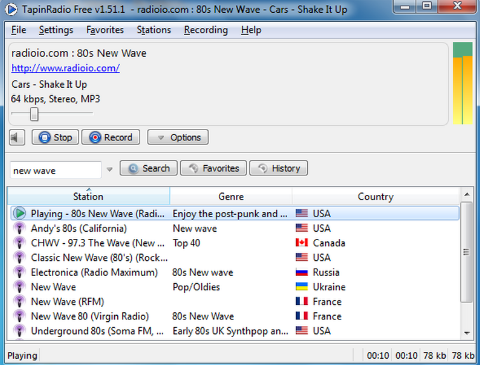Click the 'Pop/Oldies' genre cell

pos(196,287)
